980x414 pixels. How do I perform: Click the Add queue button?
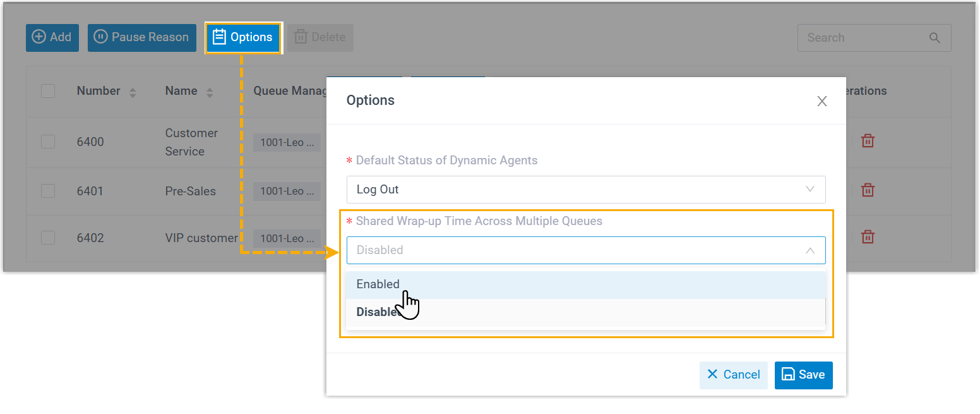point(52,37)
